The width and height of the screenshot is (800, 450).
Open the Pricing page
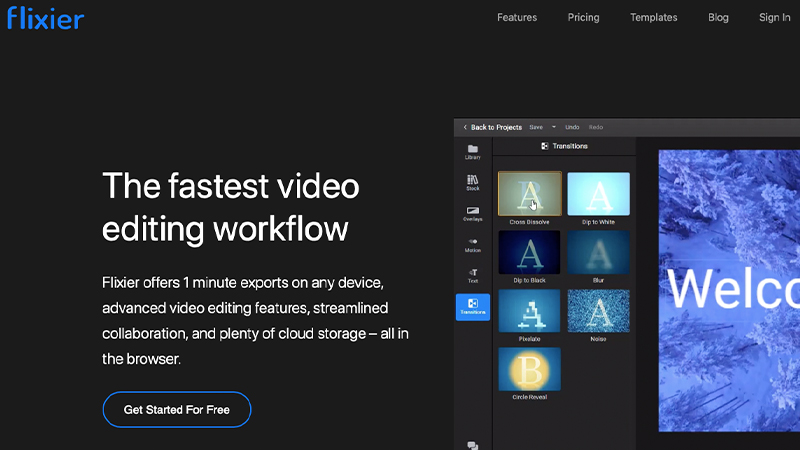pyautogui.click(x=583, y=17)
